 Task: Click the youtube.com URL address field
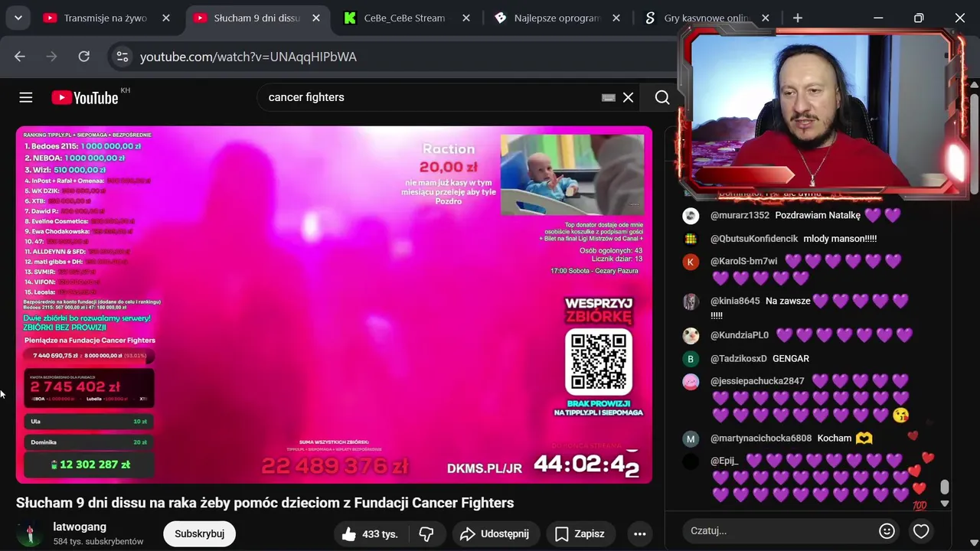pos(248,57)
